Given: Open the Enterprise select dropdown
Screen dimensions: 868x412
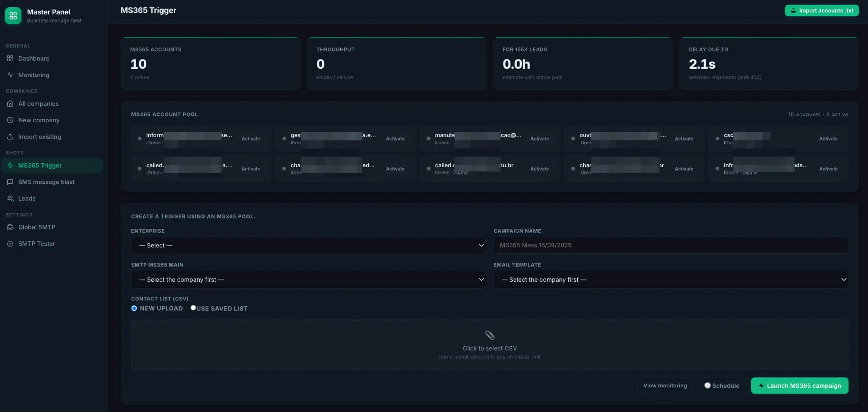Looking at the screenshot, I should (x=308, y=245).
